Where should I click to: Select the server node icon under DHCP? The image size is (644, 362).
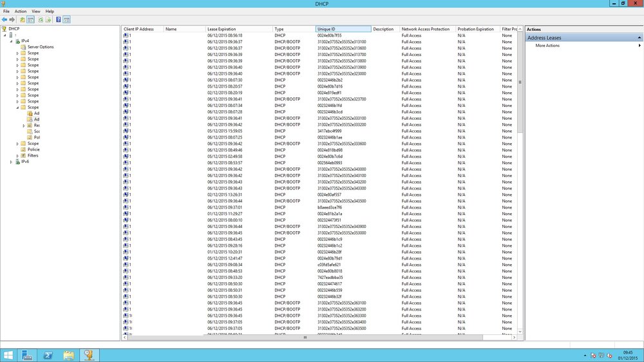click(11, 35)
